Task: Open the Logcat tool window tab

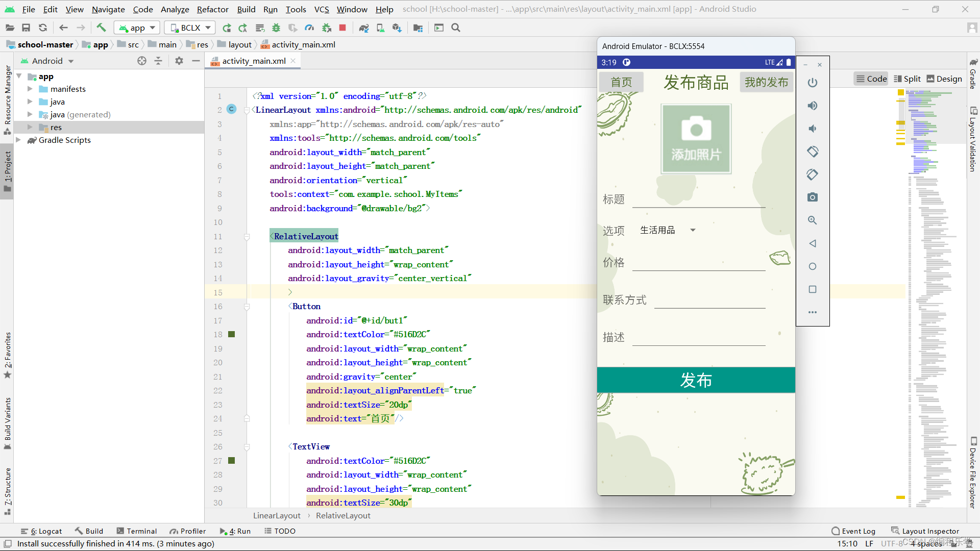Action: [x=41, y=531]
